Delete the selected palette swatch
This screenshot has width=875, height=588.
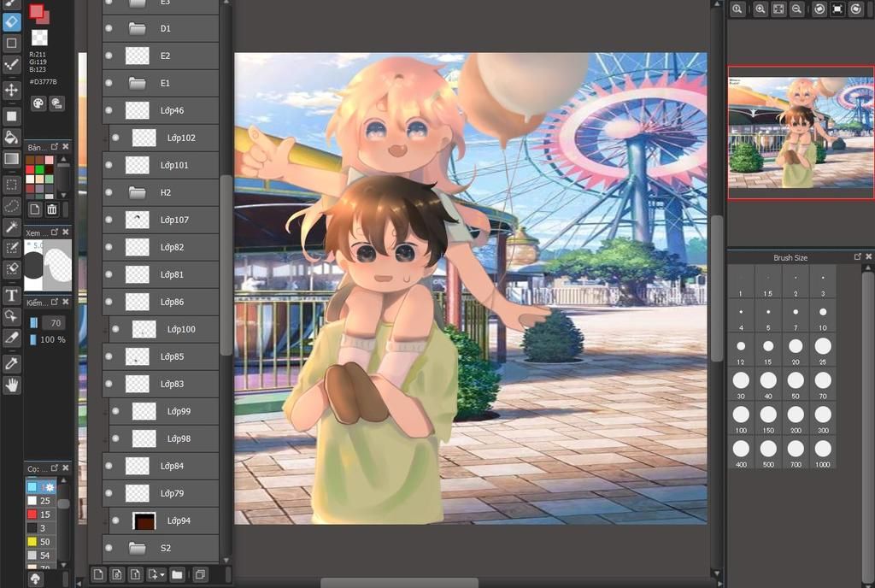(x=52, y=209)
